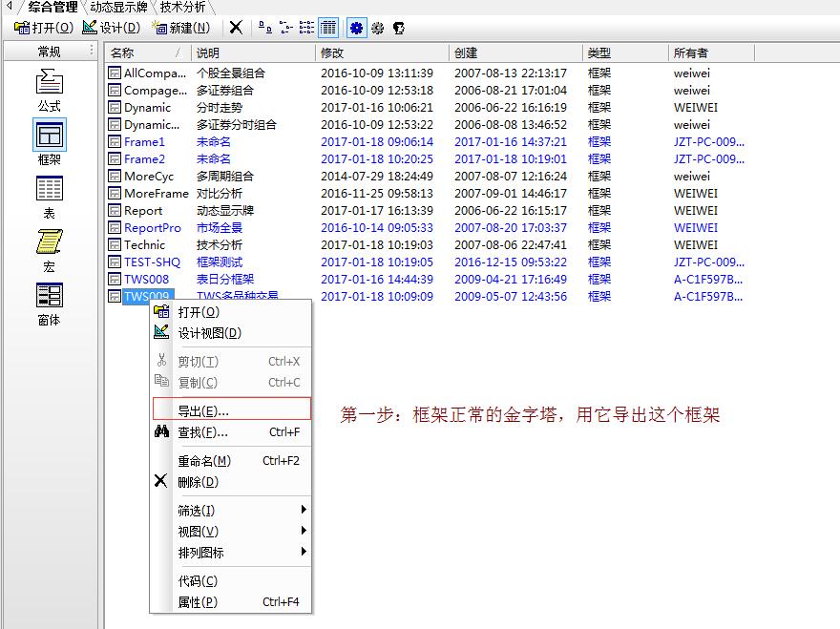This screenshot has height=629, width=840.
Task: Expand the 筛选(I) submenu
Action: (x=231, y=510)
